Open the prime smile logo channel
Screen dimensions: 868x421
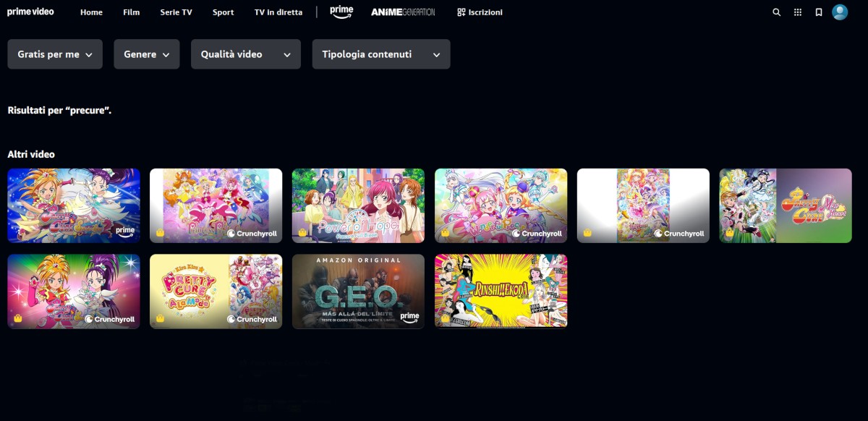click(341, 12)
